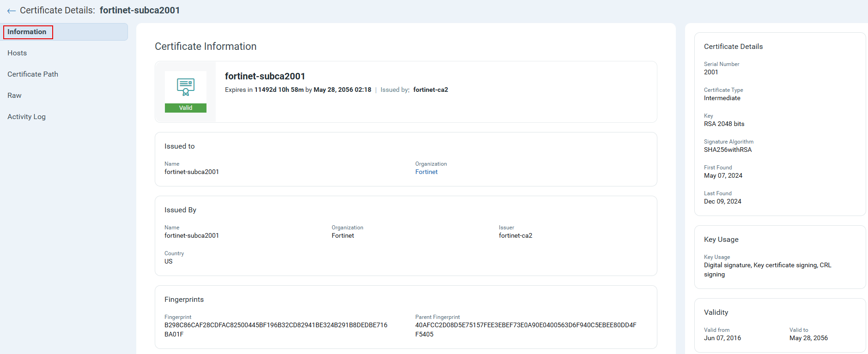The image size is (868, 354).
Task: Click the certificate icon above Valid badge
Action: 186,87
